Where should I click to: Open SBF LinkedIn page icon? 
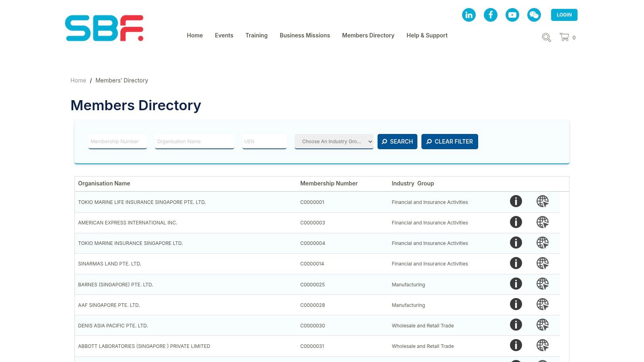click(x=469, y=15)
